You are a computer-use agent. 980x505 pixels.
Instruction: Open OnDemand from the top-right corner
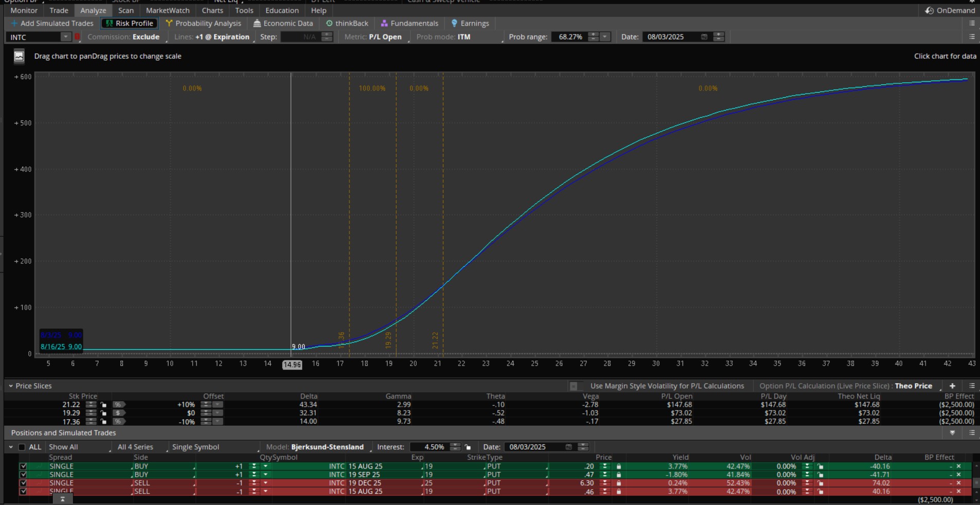(x=949, y=10)
